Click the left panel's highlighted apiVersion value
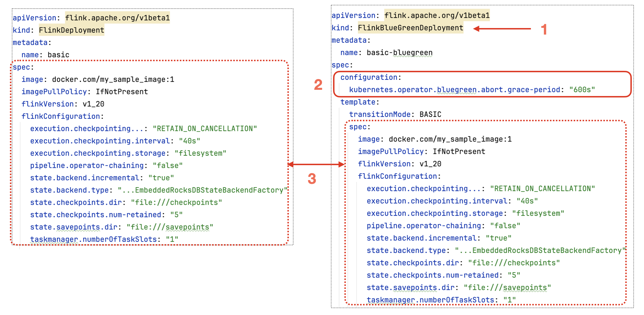 click(117, 18)
